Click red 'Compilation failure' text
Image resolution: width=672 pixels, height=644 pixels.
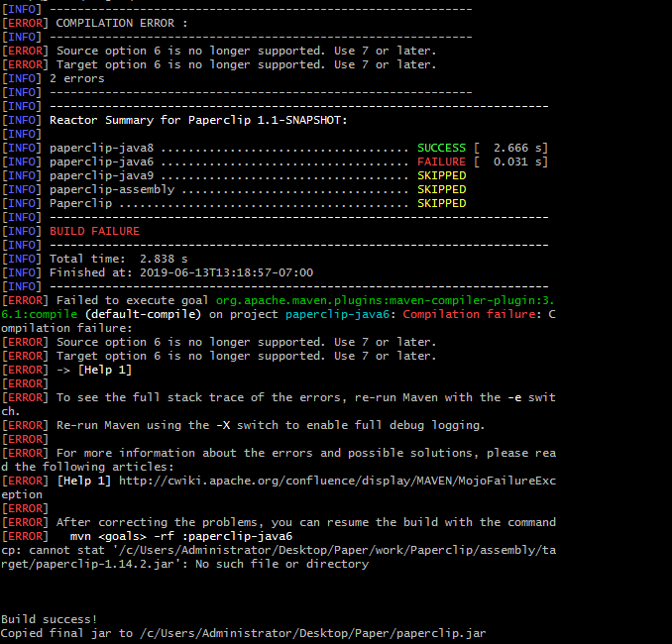(469, 314)
